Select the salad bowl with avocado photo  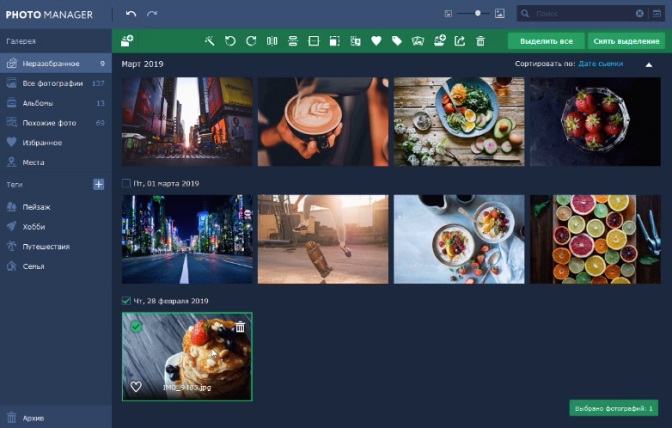459,121
